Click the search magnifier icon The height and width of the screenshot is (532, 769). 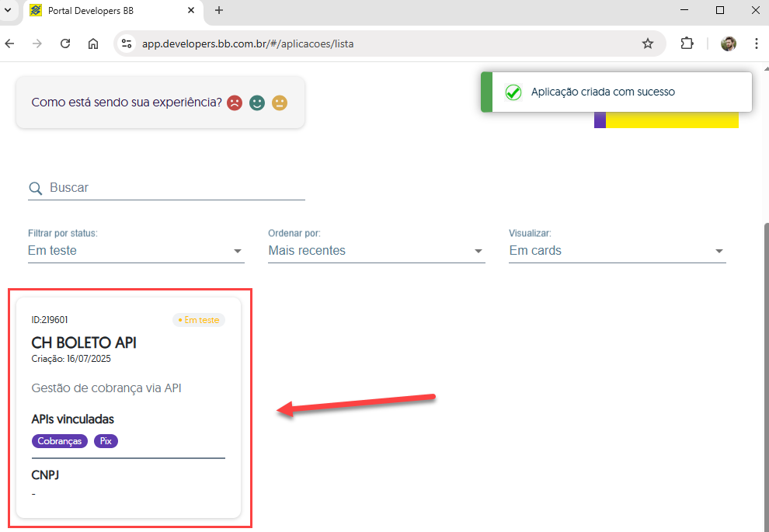click(36, 188)
